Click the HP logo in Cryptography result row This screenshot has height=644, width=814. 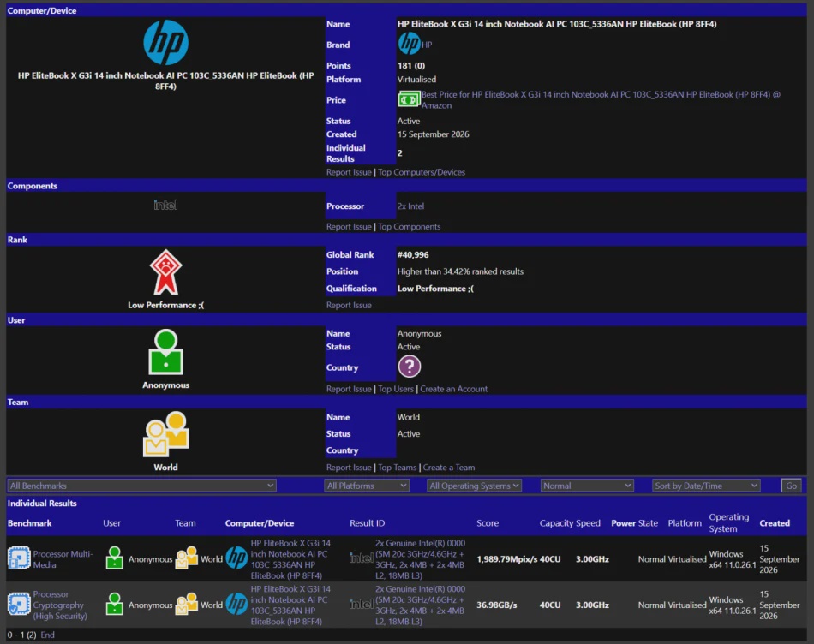coord(236,604)
